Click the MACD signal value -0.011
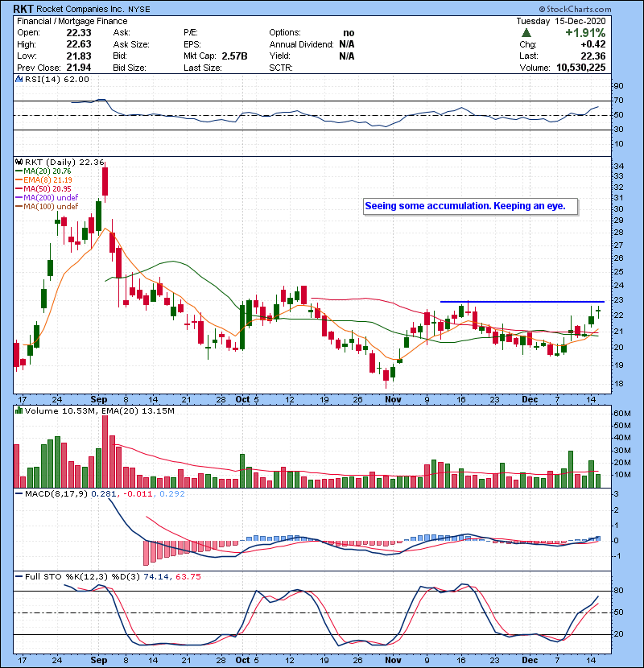This screenshot has width=644, height=668. (138, 494)
